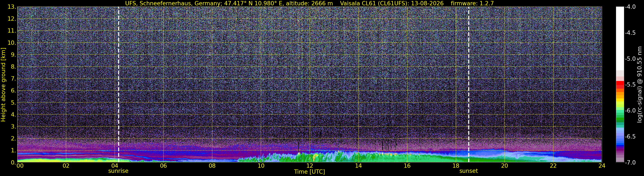
Task: Click the 'sunset' label below the time axis
Action: click(x=468, y=171)
